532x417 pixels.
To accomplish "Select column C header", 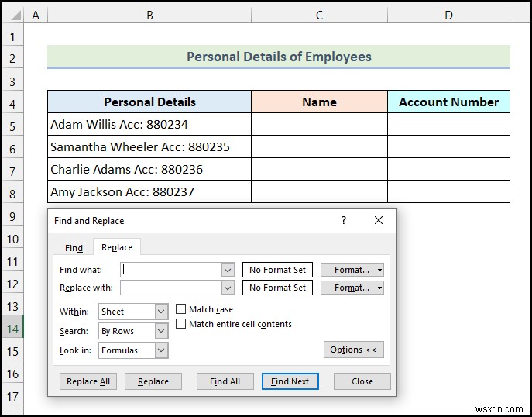I will (319, 15).
